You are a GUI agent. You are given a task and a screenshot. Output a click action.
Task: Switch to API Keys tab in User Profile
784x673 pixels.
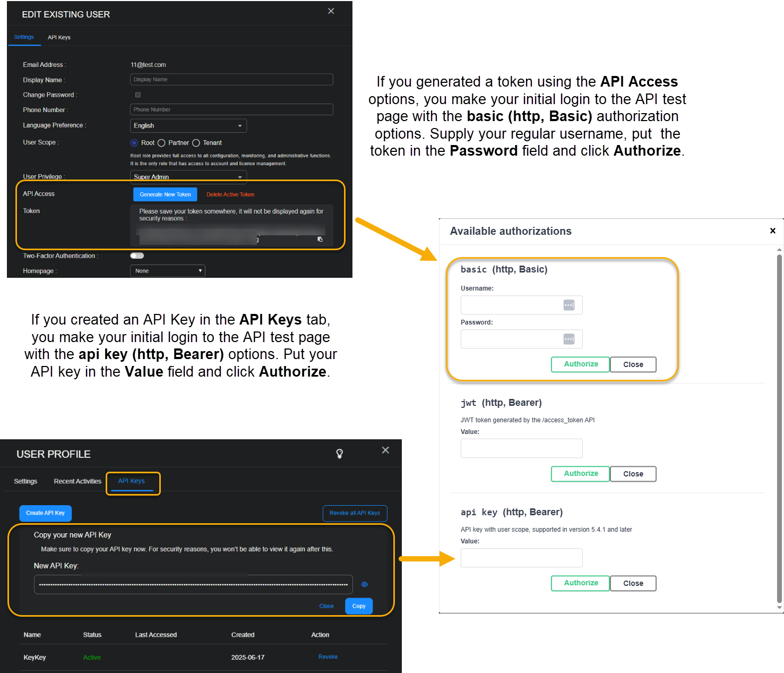(132, 481)
